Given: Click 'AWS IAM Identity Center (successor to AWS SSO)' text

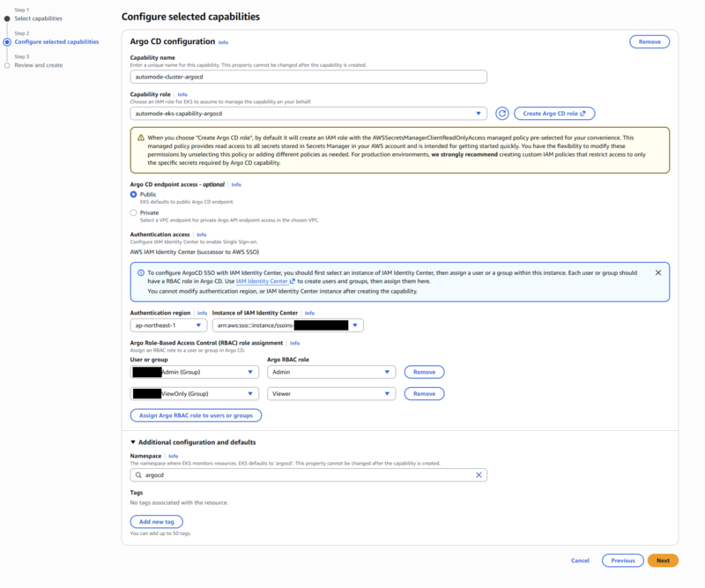Looking at the screenshot, I should (x=195, y=252).
